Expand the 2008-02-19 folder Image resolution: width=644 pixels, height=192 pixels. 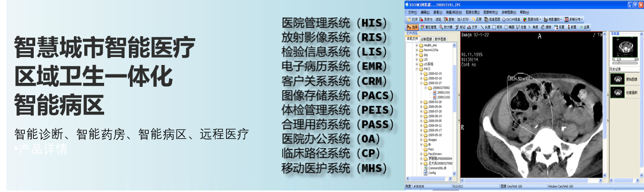coord(421,73)
